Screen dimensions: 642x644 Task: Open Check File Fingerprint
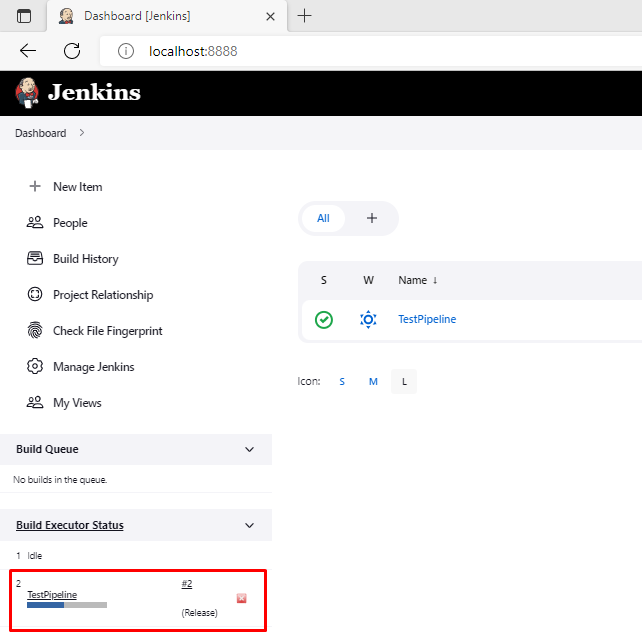tap(94, 331)
